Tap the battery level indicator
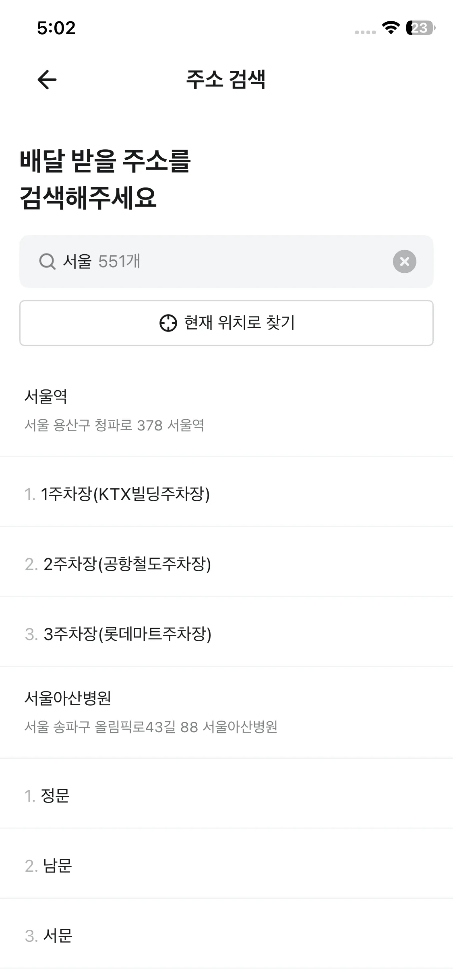The width and height of the screenshot is (453, 980). [x=420, y=28]
